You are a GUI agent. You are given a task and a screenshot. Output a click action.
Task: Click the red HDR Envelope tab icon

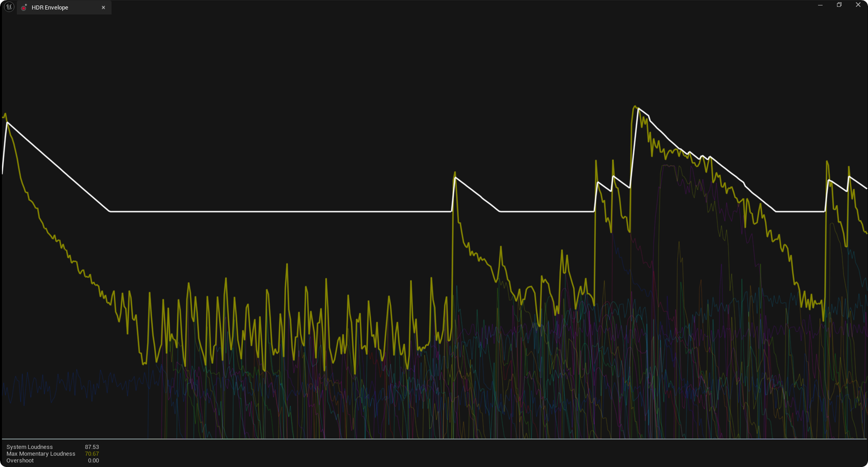[x=24, y=7]
